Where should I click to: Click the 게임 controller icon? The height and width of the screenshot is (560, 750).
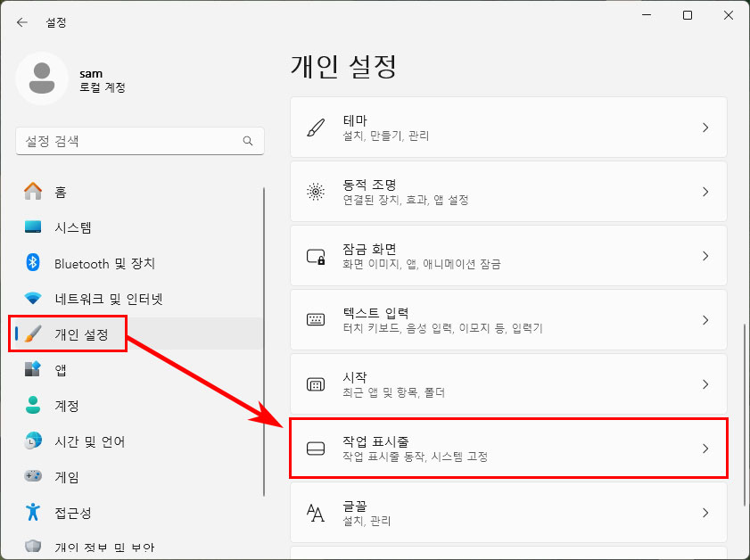click(32, 477)
